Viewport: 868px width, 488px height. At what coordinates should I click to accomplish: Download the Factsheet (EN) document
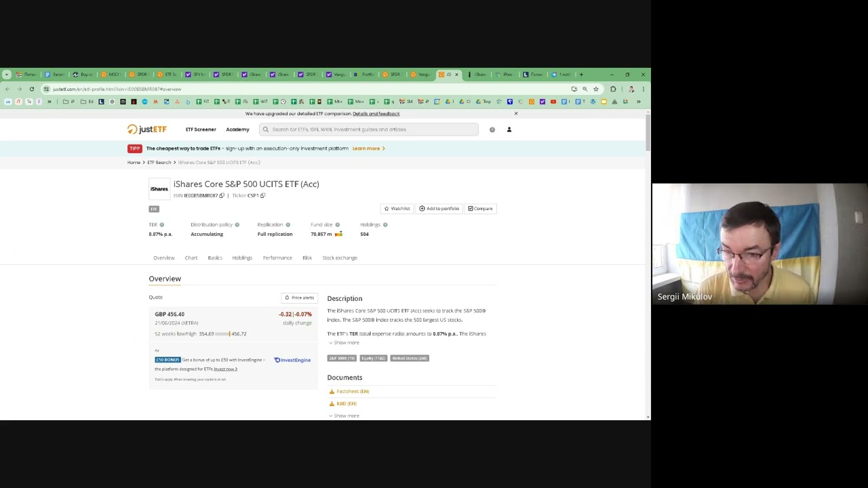349,392
